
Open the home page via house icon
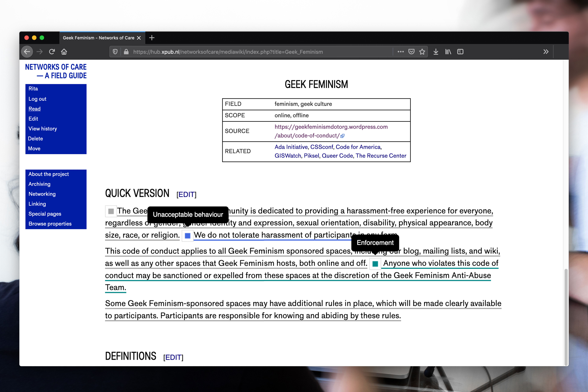click(64, 52)
